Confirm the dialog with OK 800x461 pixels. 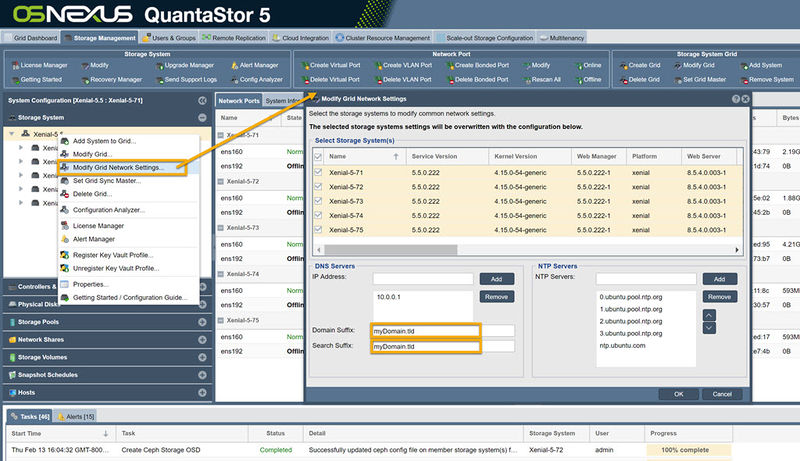pos(678,394)
